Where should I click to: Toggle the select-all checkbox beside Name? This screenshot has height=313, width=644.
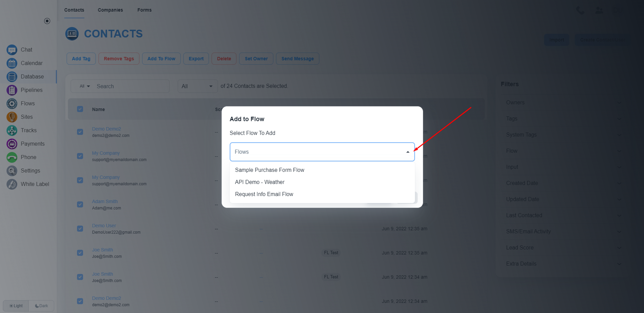coord(80,109)
